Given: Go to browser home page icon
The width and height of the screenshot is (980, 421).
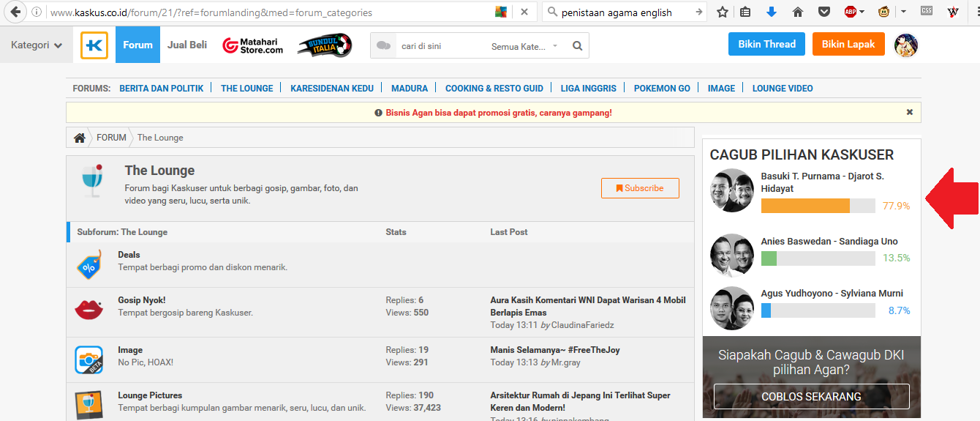Looking at the screenshot, I should (798, 12).
